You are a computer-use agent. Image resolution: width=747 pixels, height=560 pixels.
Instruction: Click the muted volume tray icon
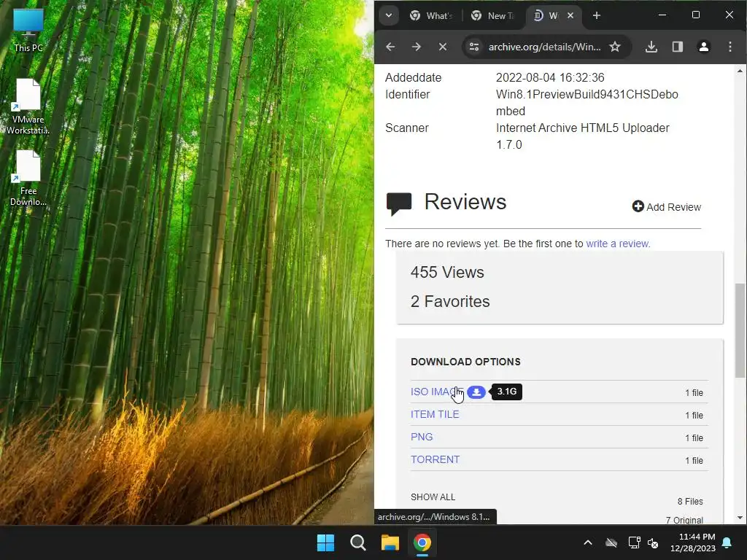[653, 542]
